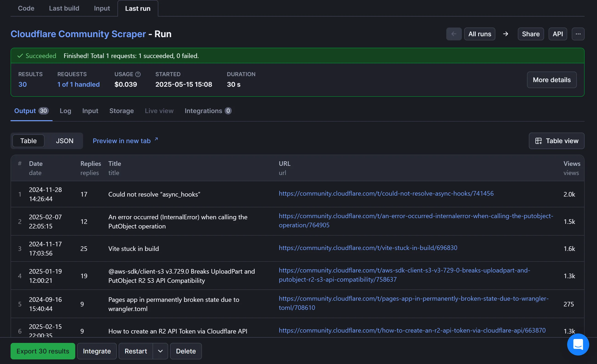The width and height of the screenshot is (597, 364).
Task: Go to next run arrow
Action: (x=506, y=34)
